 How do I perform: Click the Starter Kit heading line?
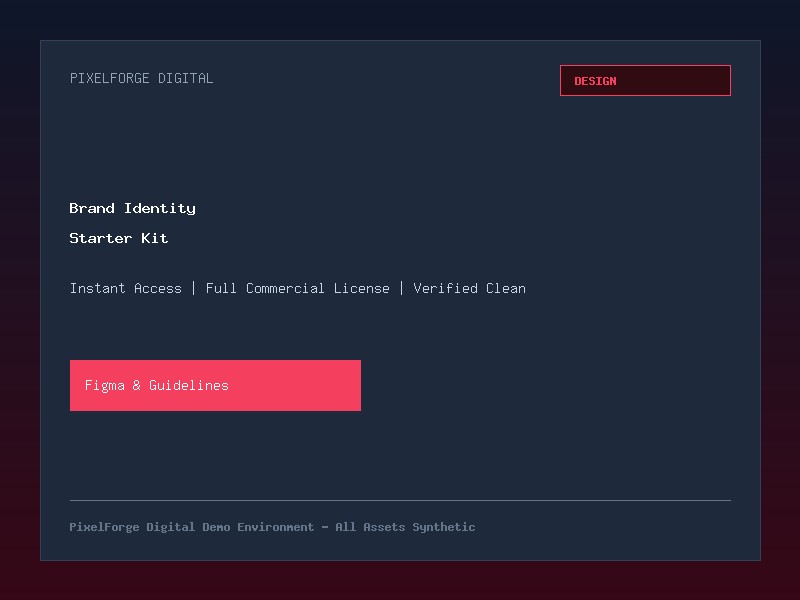[x=119, y=238]
